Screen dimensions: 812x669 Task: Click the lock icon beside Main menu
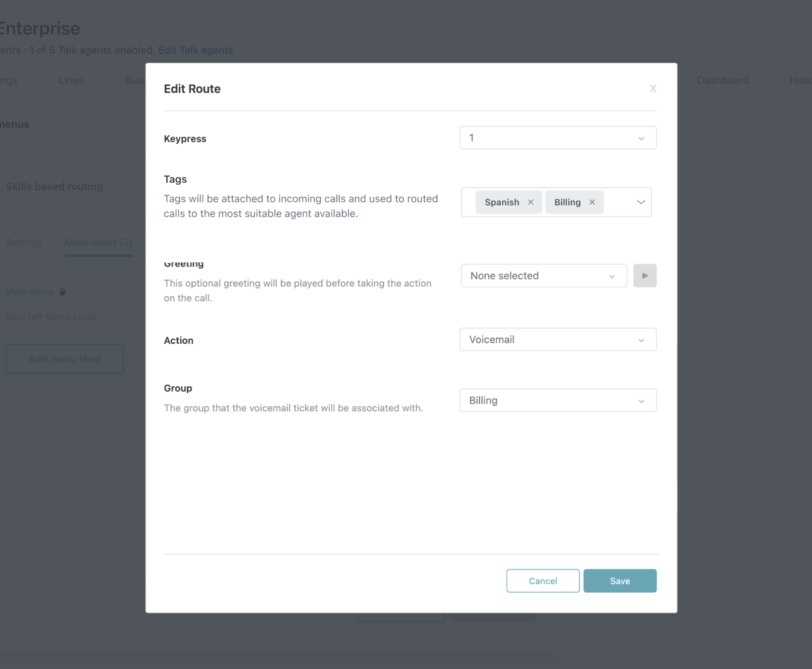(63, 291)
